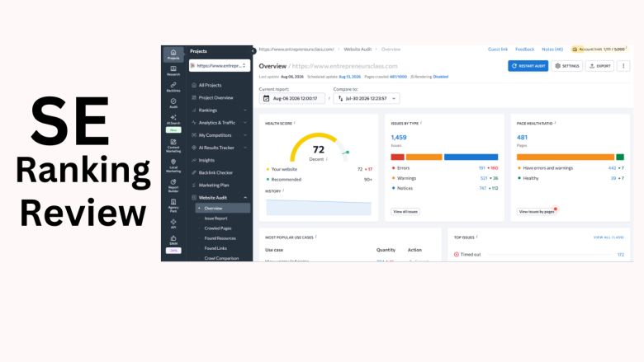This screenshot has width=644, height=362.
Task: Open Found Resources under Website Audit
Action: pyautogui.click(x=220, y=238)
